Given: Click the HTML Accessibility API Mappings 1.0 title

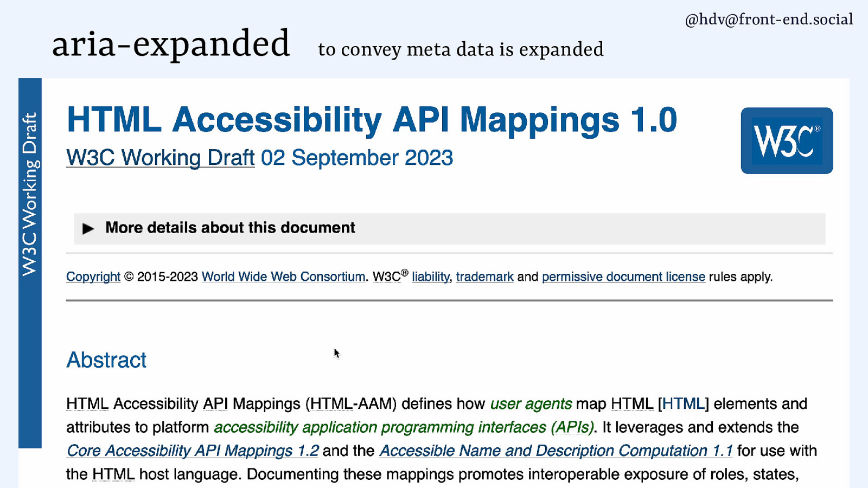Looking at the screenshot, I should [x=372, y=119].
